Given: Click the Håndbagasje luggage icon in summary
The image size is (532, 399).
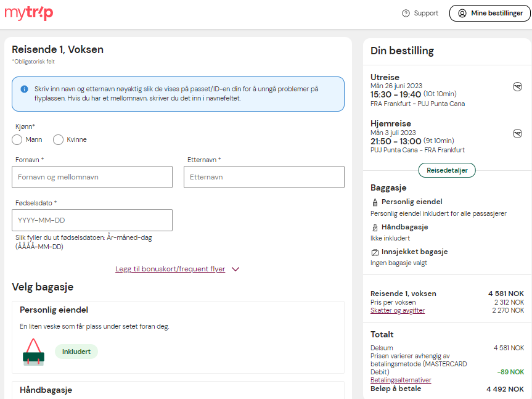Looking at the screenshot, I should (375, 228).
